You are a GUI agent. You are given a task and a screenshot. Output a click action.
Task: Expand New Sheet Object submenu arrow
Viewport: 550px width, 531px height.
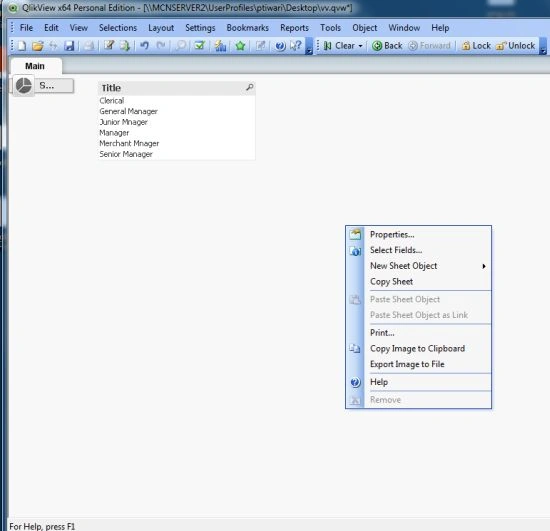tap(484, 266)
